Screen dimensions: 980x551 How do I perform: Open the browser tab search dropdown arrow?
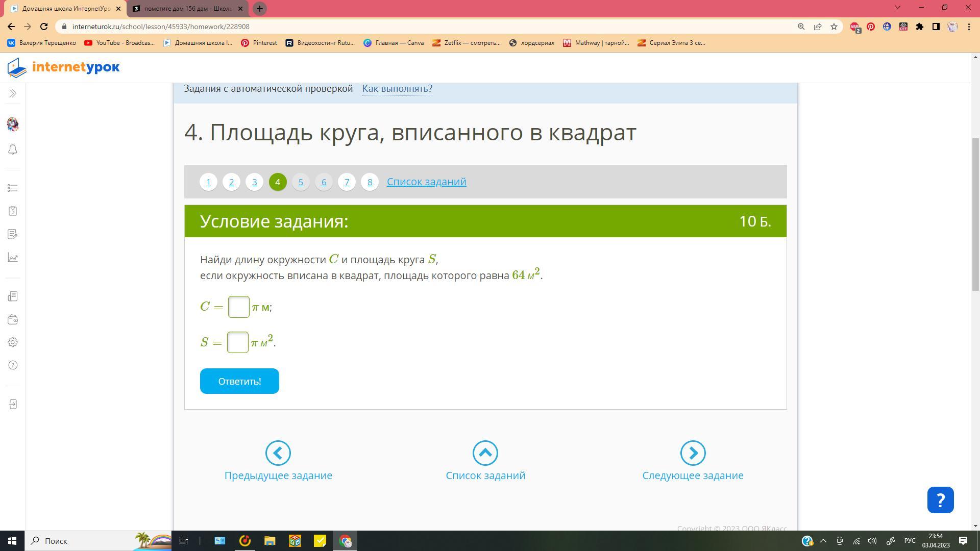[897, 8]
